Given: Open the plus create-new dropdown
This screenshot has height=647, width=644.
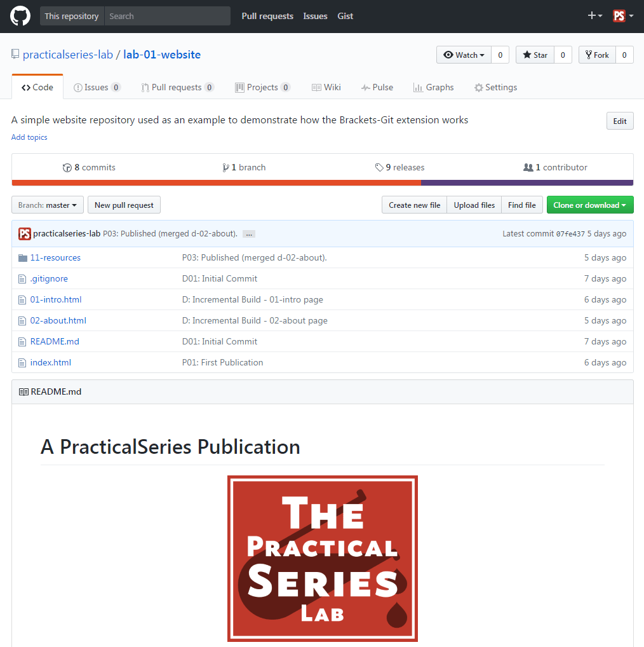Looking at the screenshot, I should 595,16.
